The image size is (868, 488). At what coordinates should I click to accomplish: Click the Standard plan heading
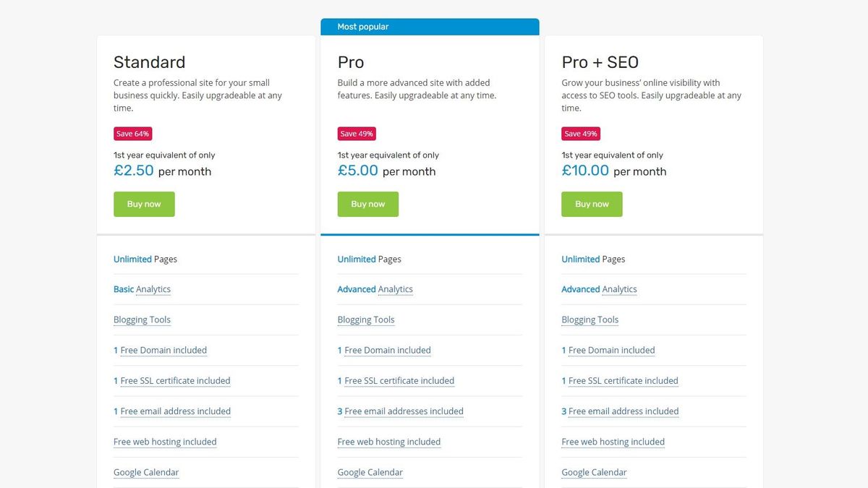[149, 62]
